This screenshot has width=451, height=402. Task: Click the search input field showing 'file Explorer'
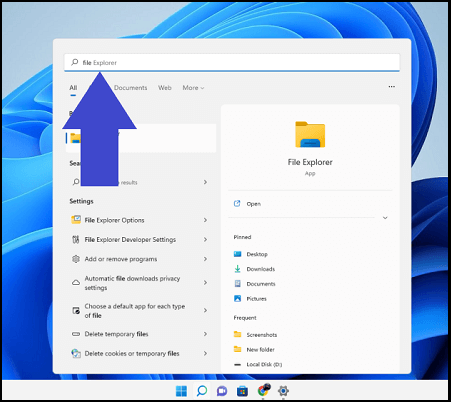tap(232, 62)
